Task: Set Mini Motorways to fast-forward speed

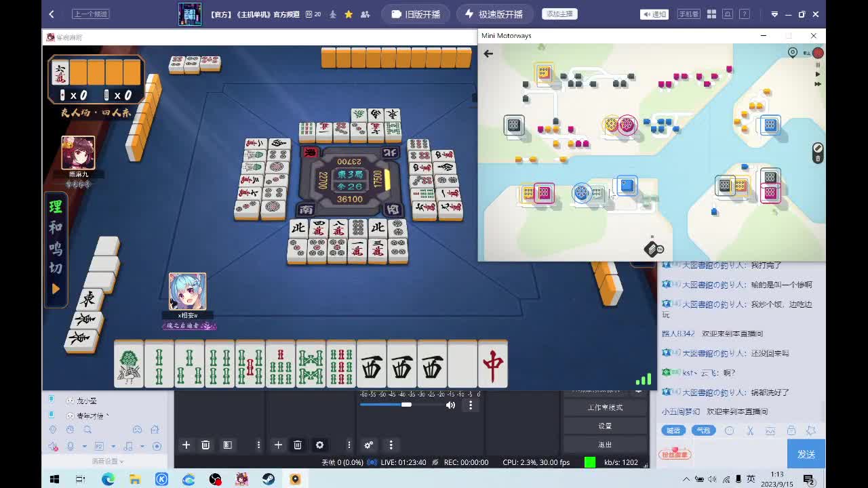Action: [x=818, y=84]
